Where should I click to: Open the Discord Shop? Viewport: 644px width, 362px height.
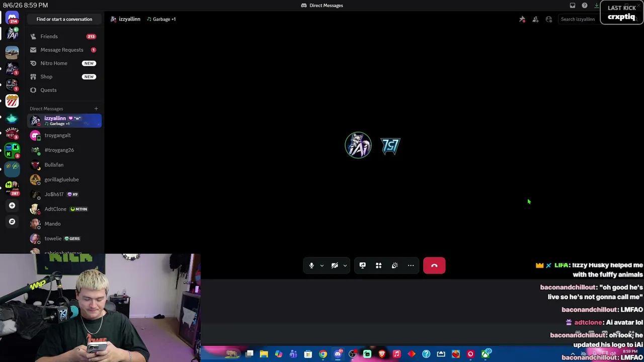coord(64,76)
